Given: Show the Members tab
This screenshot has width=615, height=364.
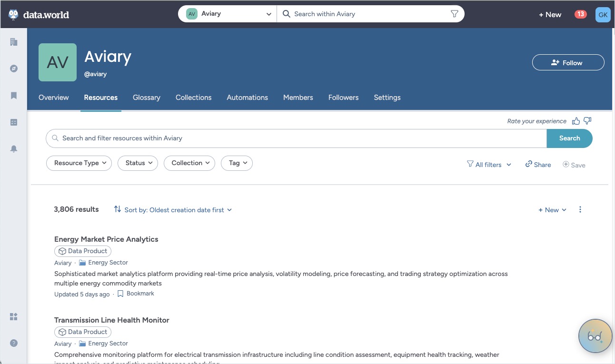Looking at the screenshot, I should point(298,98).
